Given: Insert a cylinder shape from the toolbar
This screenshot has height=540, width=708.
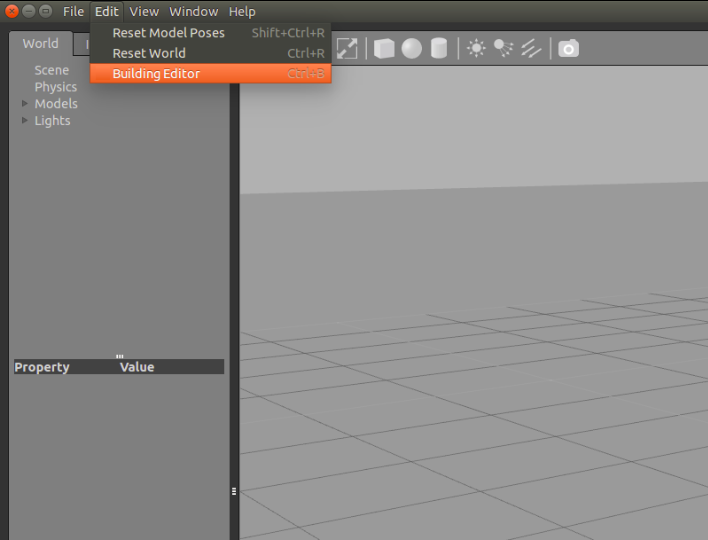Looking at the screenshot, I should click(439, 48).
